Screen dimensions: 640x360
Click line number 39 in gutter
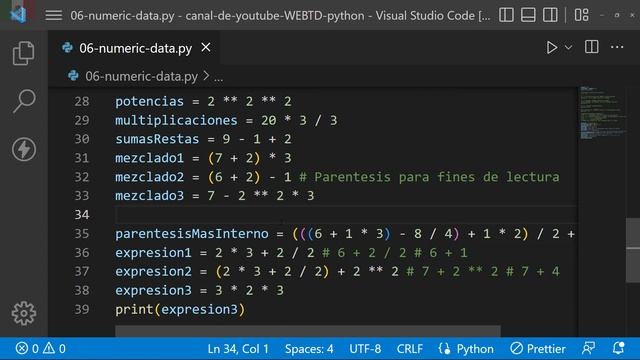pyautogui.click(x=82, y=309)
